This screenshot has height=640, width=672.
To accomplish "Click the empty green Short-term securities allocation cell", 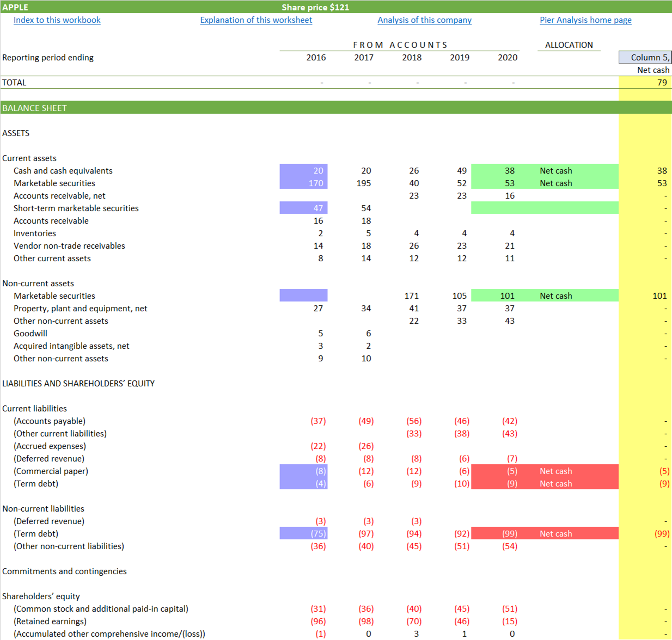I will (x=545, y=208).
